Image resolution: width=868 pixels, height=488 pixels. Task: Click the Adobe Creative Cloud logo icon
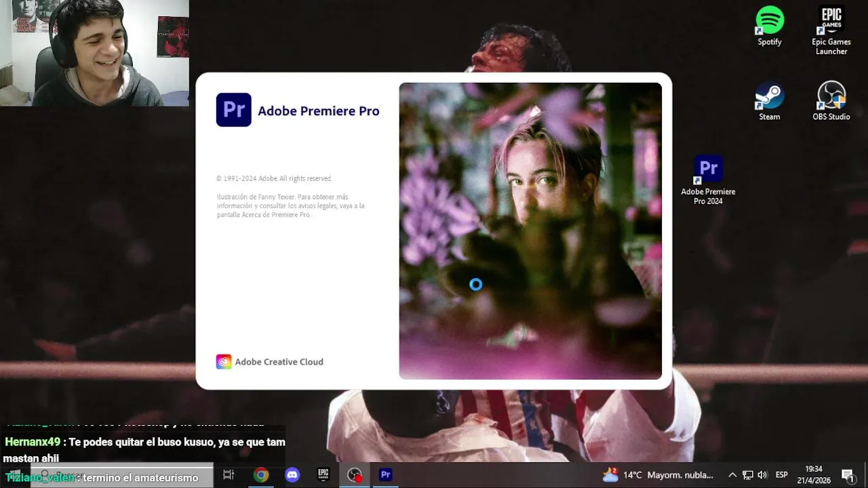[224, 362]
